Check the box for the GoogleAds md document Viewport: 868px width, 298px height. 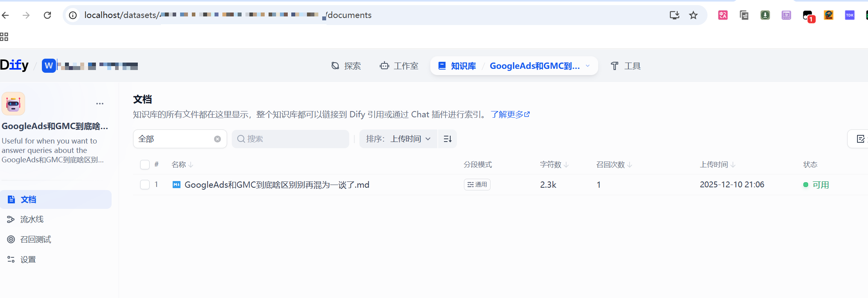pyautogui.click(x=145, y=185)
